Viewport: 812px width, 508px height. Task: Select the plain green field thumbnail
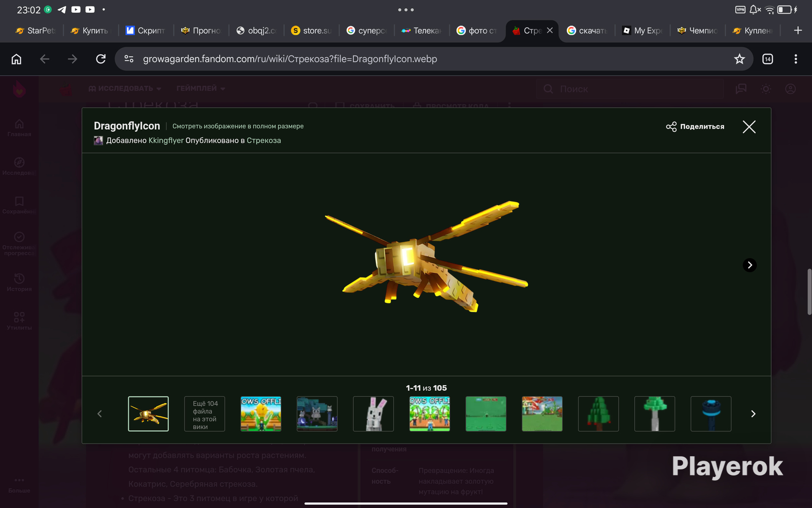(486, 414)
